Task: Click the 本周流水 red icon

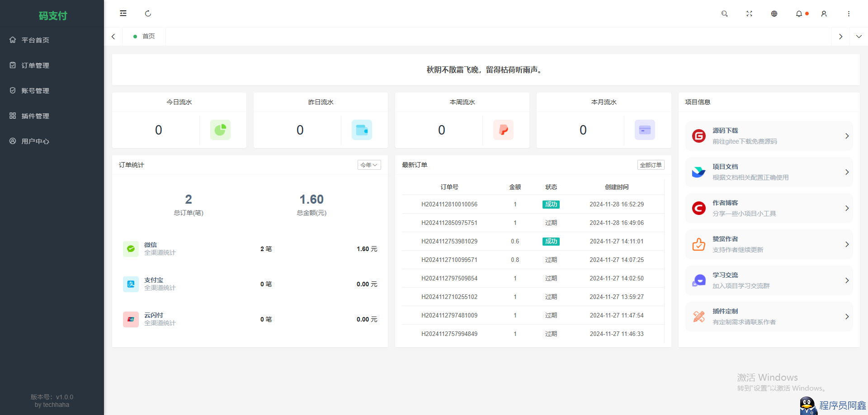Action: pos(503,130)
